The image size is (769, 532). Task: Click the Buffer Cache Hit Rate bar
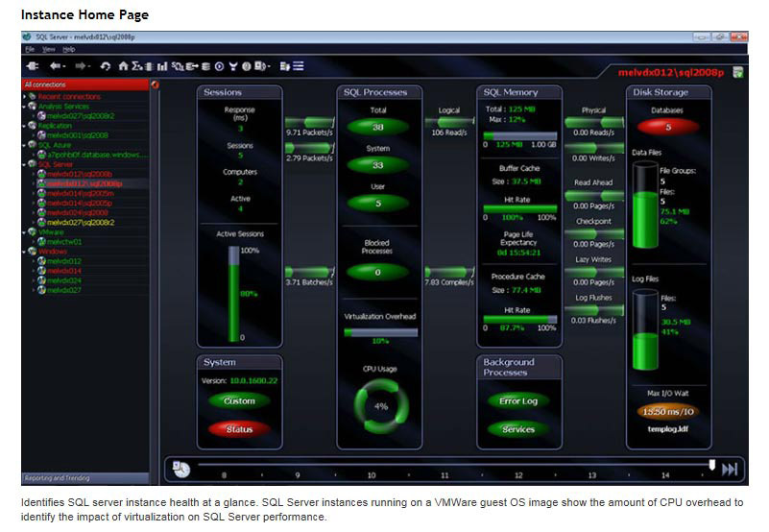click(x=519, y=208)
